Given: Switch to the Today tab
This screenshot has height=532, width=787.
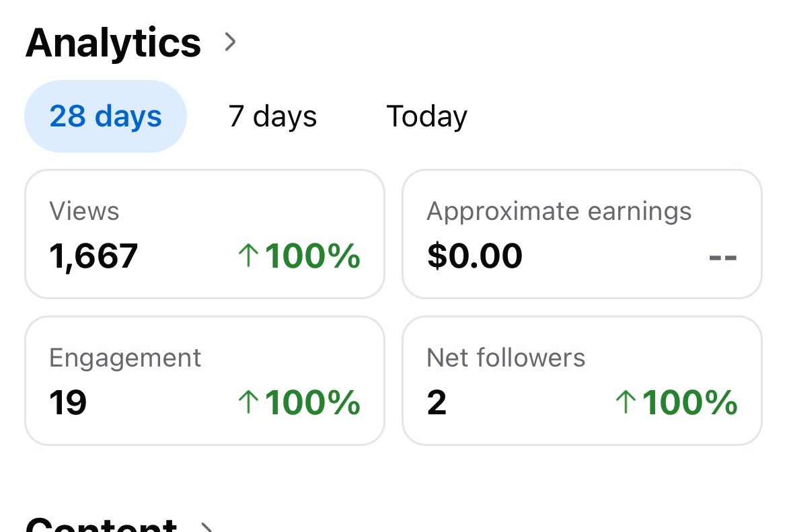Looking at the screenshot, I should (x=426, y=116).
